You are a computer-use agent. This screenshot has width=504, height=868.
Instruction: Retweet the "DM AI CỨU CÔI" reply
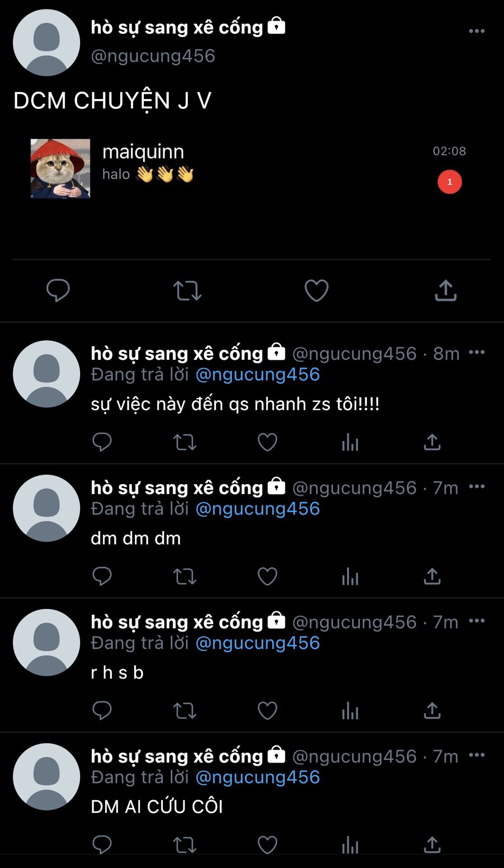pos(185,844)
